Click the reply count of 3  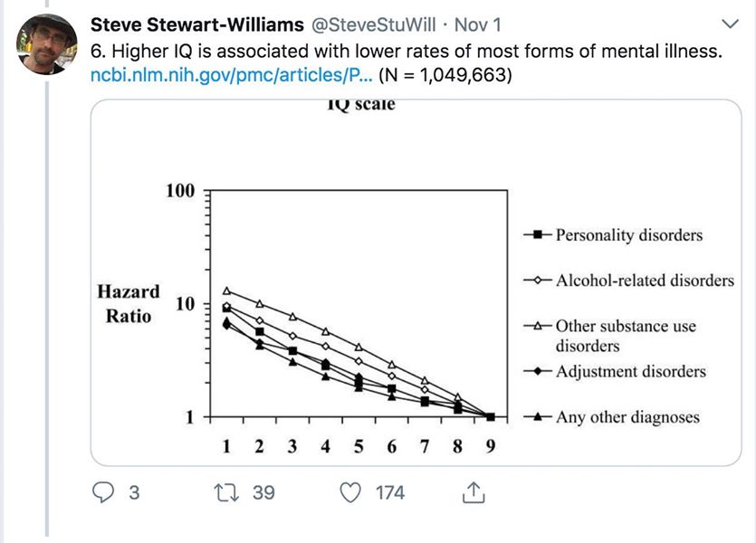(x=134, y=493)
